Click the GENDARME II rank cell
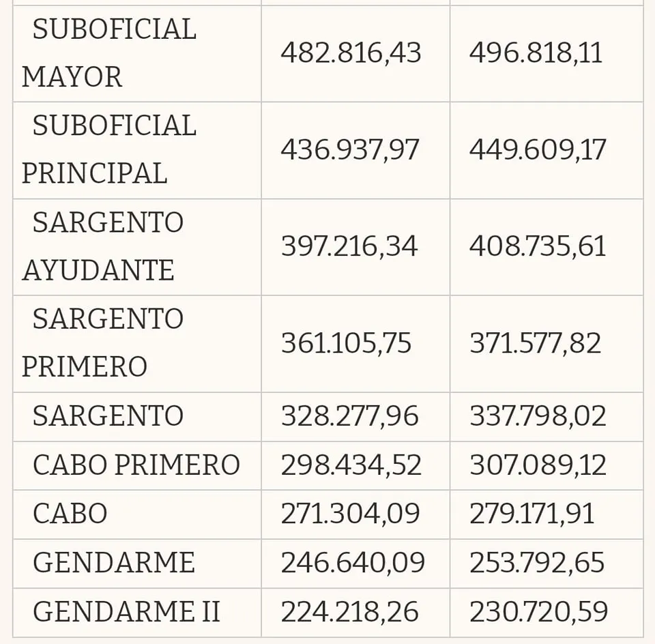Viewport: 655px width, 644px height. click(x=126, y=611)
